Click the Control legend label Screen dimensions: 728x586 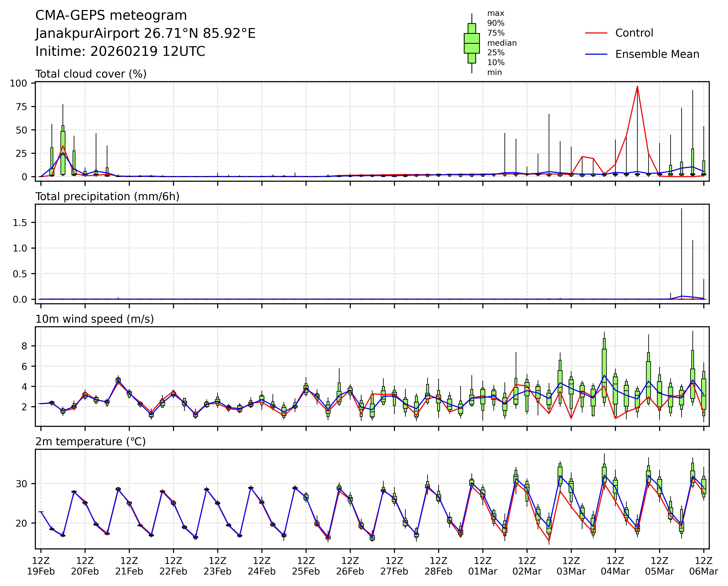point(634,33)
